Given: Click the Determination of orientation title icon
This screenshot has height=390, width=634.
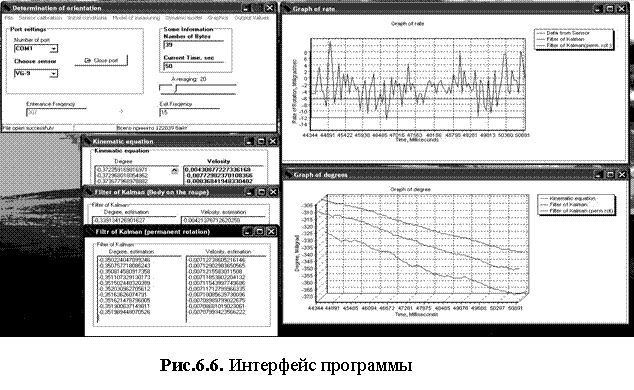Looking at the screenshot, I should [x=7, y=8].
